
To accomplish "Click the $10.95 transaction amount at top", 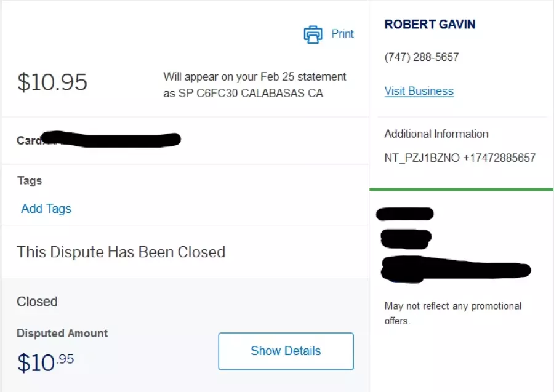I will click(52, 82).
